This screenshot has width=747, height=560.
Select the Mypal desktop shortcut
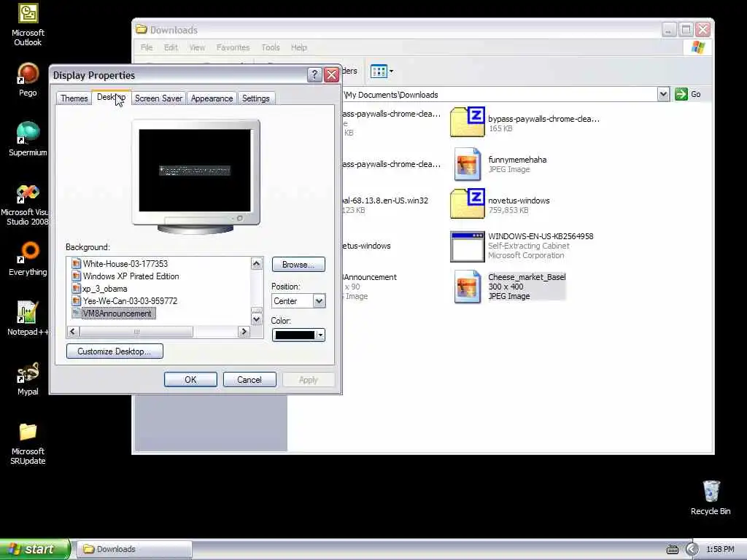(28, 373)
